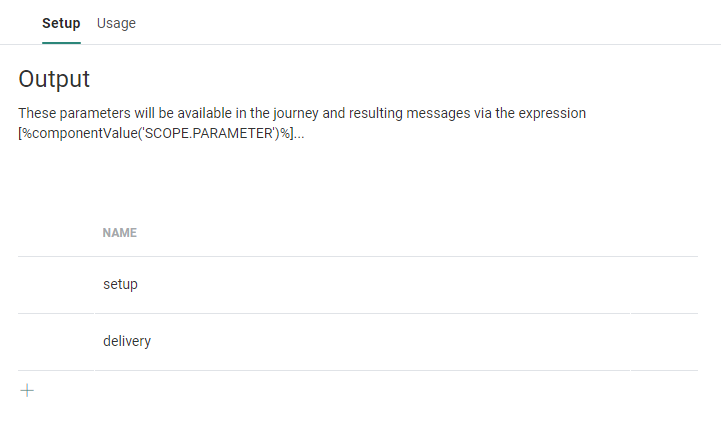Screen dimensions: 721x421
Task: Click the empty right side of setup row
Action: point(450,284)
